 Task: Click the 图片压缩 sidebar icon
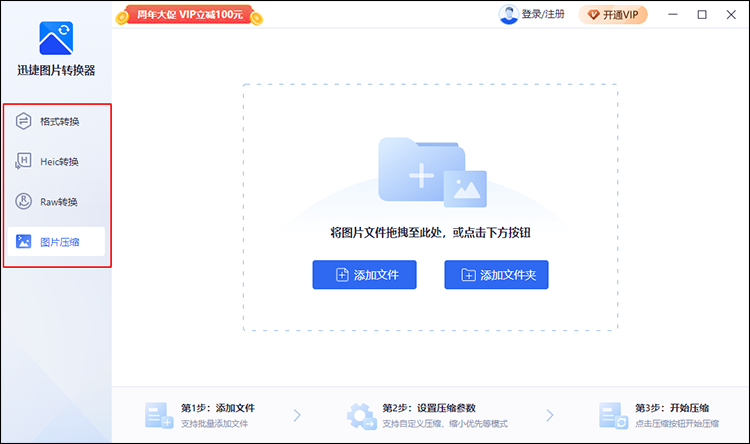coord(23,241)
